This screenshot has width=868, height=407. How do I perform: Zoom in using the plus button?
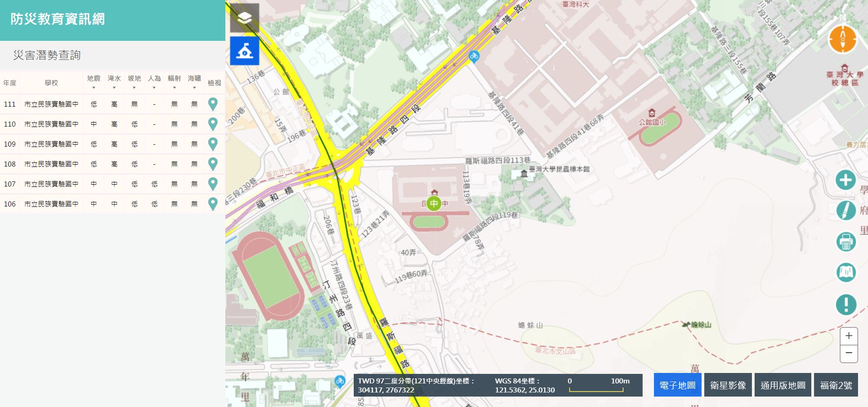pos(849,336)
